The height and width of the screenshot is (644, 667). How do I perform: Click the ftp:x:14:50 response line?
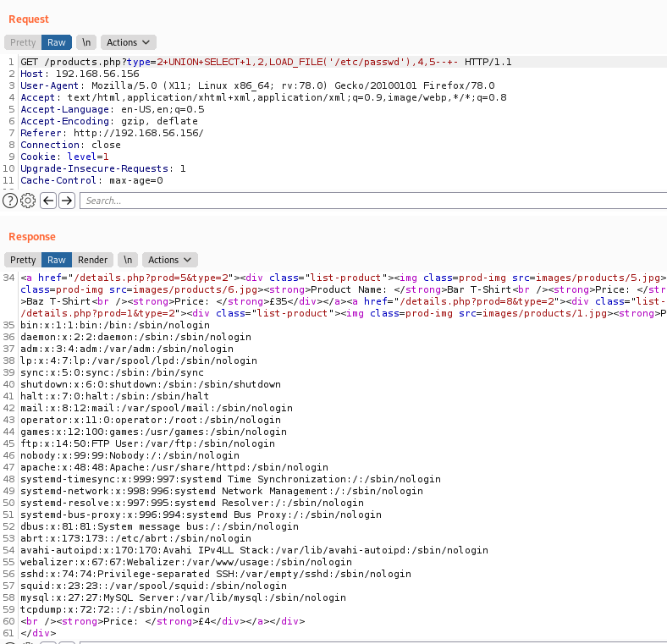pyautogui.click(x=147, y=444)
